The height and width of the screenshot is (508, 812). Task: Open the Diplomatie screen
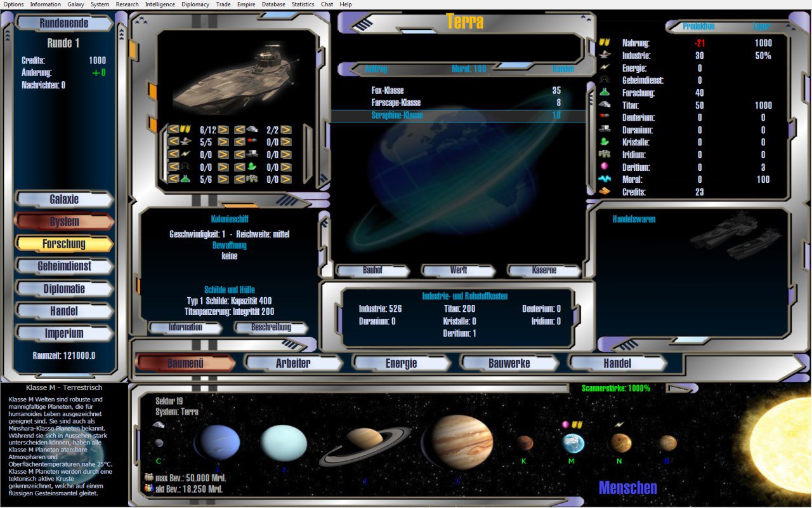click(x=64, y=288)
